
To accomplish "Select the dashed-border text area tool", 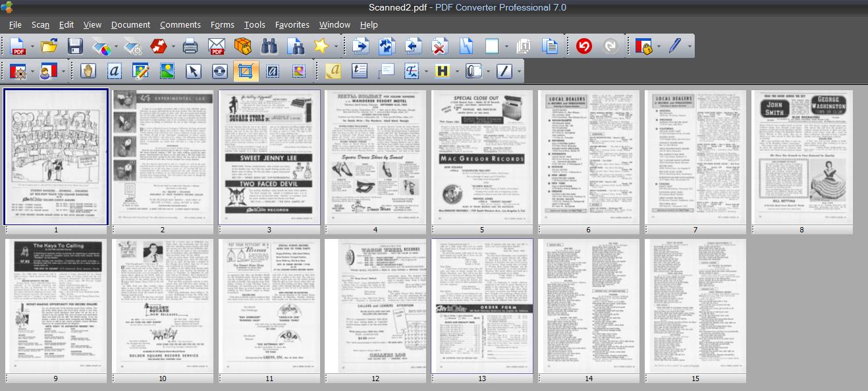I will click(x=273, y=70).
